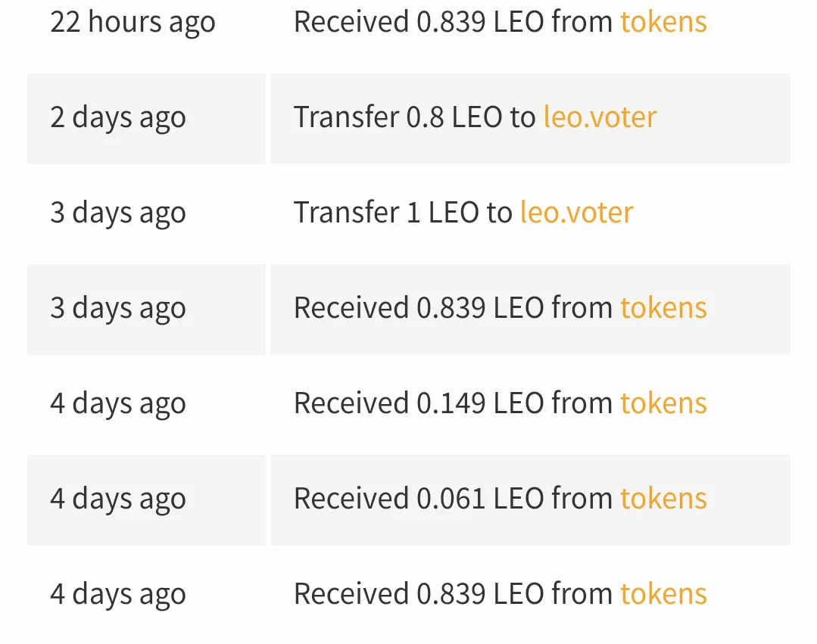Open leo.voter link in 1 LEO transfer
Viewport: 817px width, 644px height.
point(577,213)
